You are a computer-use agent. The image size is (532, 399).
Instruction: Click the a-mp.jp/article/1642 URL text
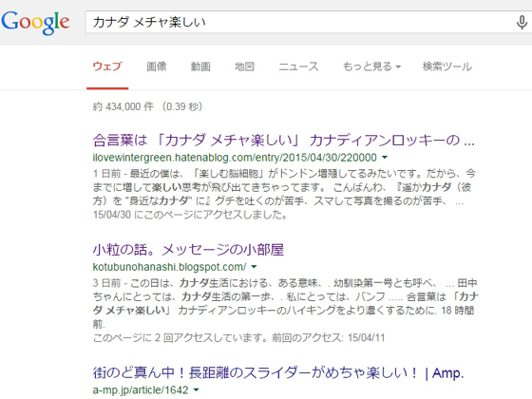141,390
